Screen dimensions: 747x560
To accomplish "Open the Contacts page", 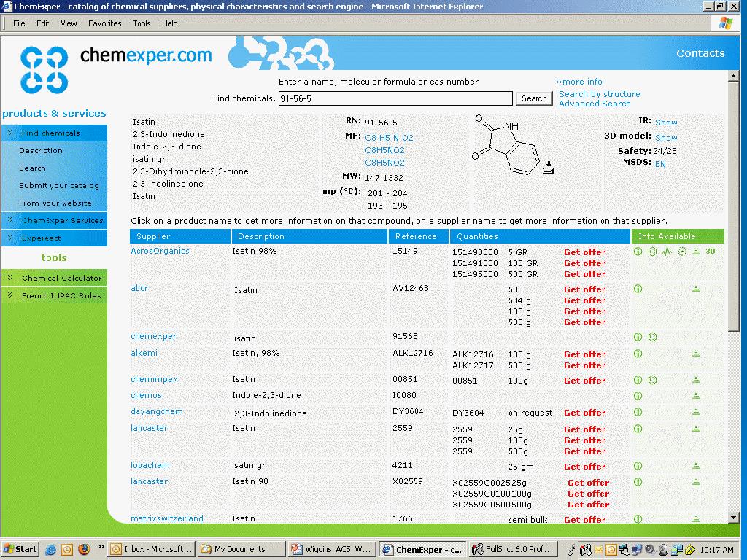I will click(700, 53).
